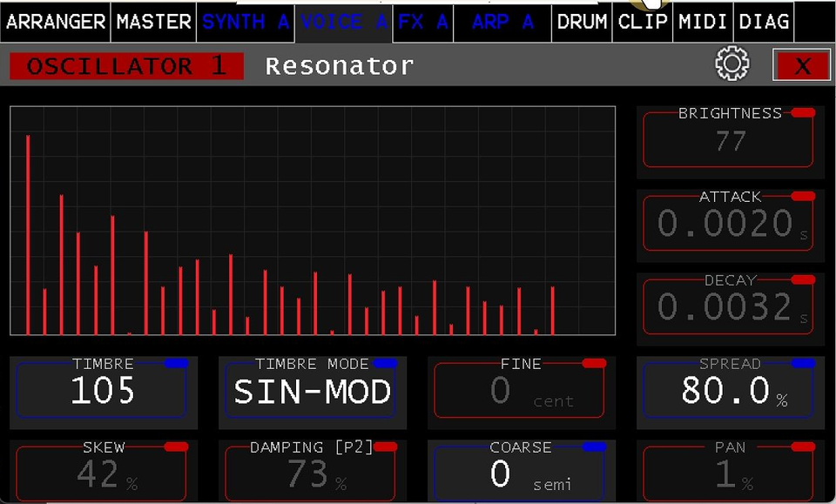The image size is (836, 504).
Task: Toggle the blue indicator on TIMBRE
Action: point(176,363)
